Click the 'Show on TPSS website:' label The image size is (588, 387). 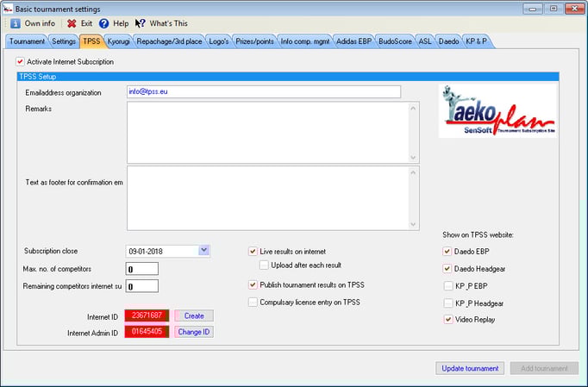[478, 234]
